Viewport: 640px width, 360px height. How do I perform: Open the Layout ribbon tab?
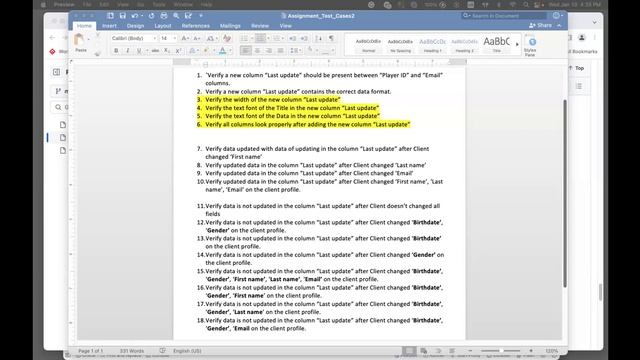pos(162,26)
